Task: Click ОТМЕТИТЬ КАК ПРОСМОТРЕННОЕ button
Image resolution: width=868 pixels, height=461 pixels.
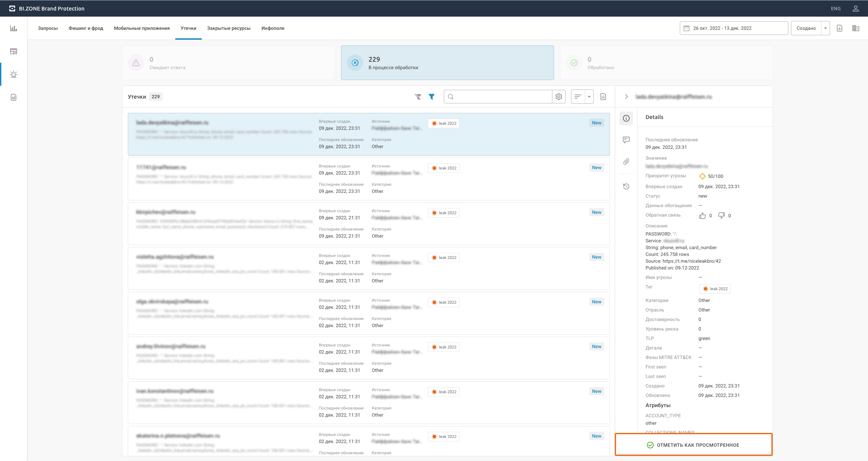Action: 694,445
